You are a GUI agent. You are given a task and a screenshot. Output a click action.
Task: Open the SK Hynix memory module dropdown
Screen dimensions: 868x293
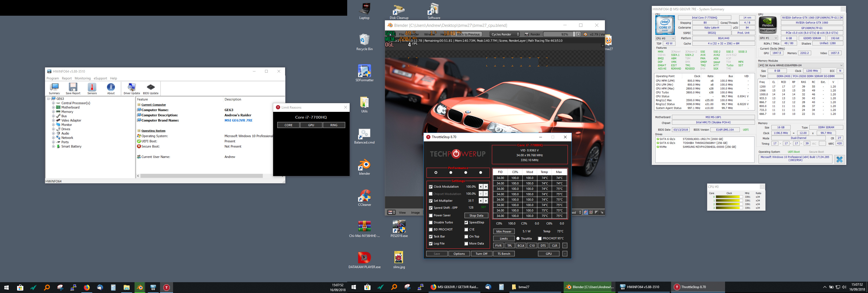click(801, 65)
